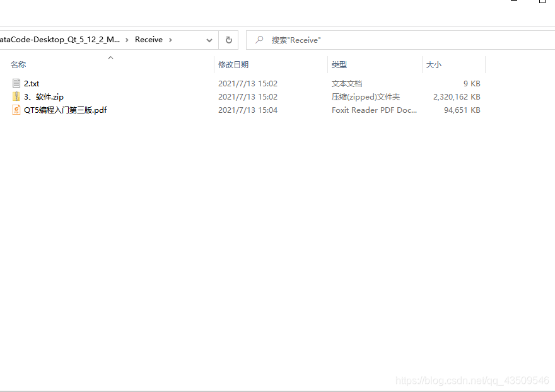Open the address bar history dropdown

point(209,40)
